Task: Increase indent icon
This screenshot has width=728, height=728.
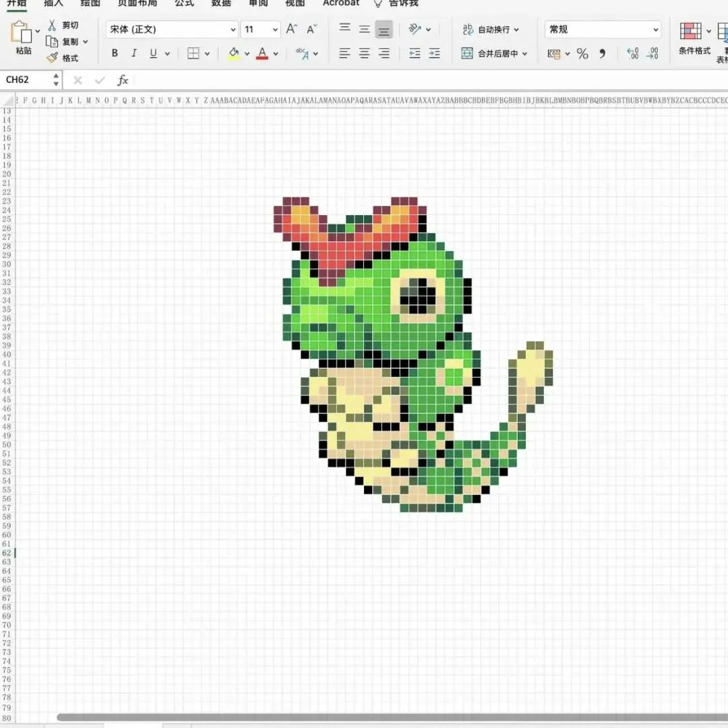Action: coord(434,53)
